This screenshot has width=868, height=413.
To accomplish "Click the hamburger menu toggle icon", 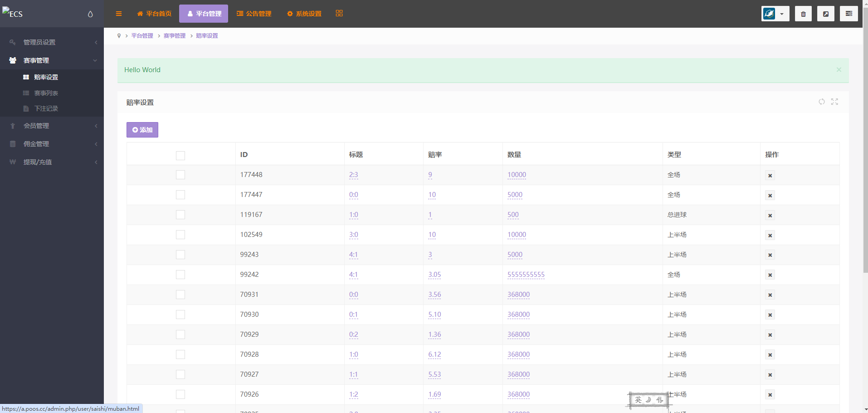I will 119,14.
